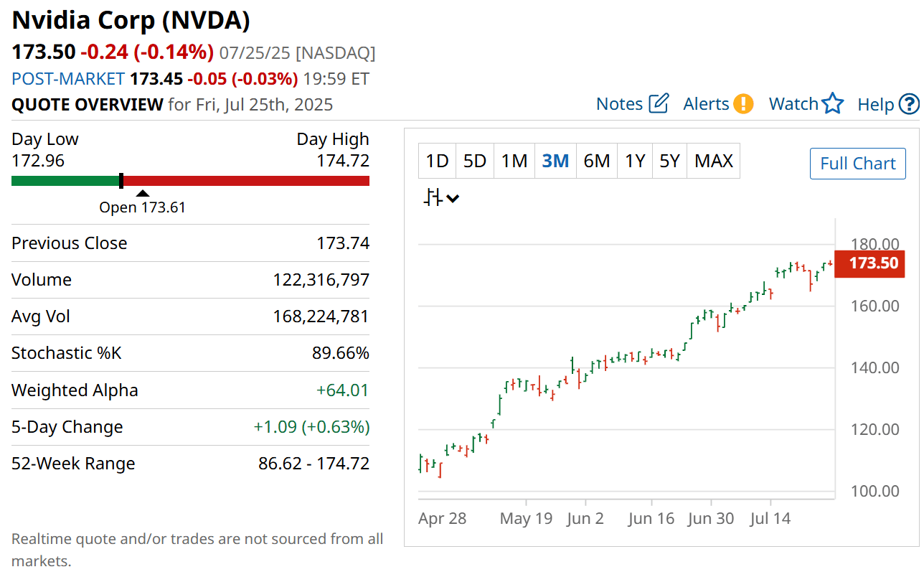924x577 pixels.
Task: Click the 180.00 price axis label
Action: pos(874,244)
